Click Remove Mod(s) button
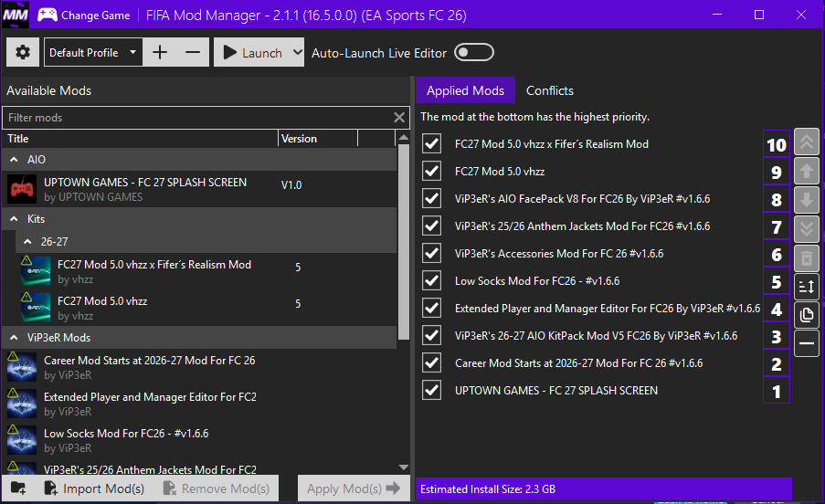Viewport: 825px width, 504px height. [217, 488]
